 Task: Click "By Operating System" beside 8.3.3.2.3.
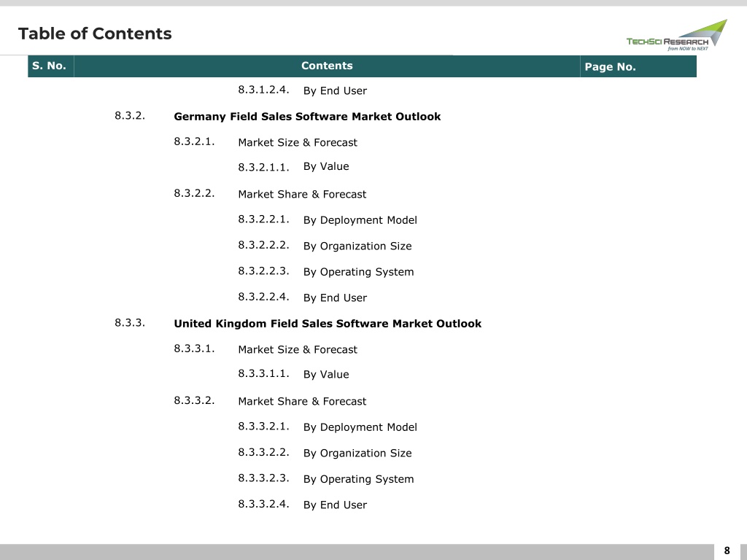click(x=358, y=479)
